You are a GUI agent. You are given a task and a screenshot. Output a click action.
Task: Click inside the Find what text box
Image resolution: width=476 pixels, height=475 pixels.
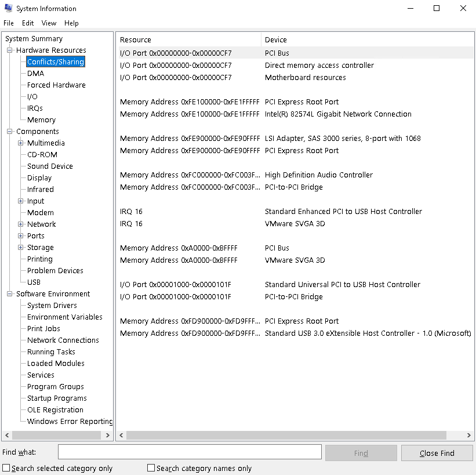(x=190, y=451)
